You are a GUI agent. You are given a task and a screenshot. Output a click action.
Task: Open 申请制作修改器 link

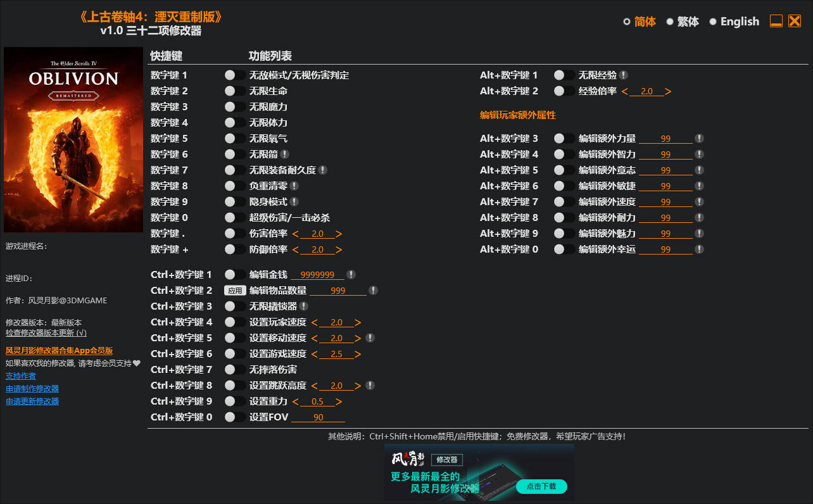click(x=32, y=389)
